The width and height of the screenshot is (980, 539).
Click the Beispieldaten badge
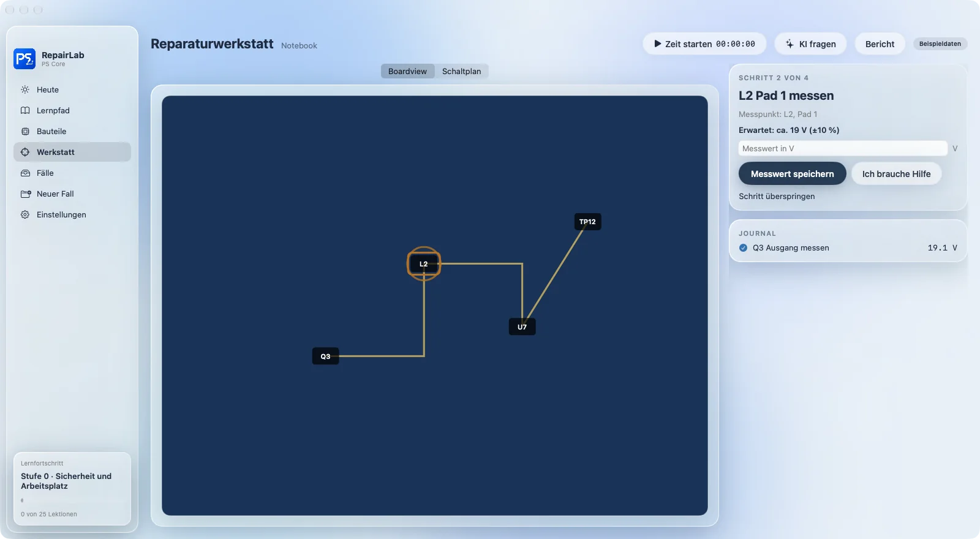point(940,43)
